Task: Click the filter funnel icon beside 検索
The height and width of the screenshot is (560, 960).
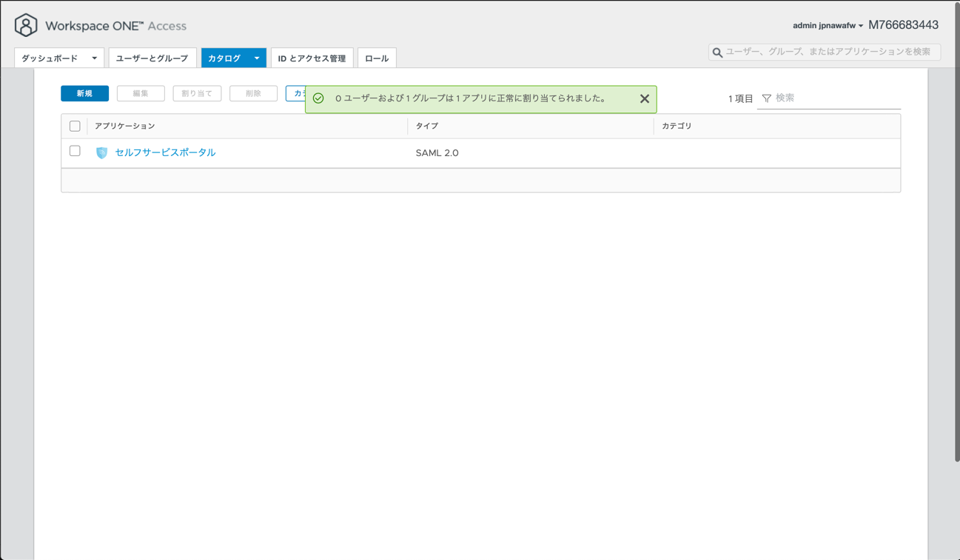Action: [767, 98]
